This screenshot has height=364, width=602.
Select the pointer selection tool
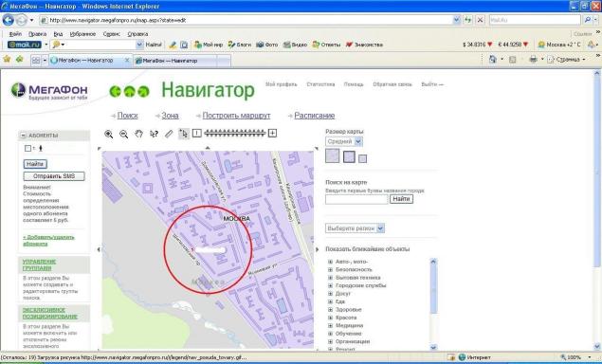pyautogui.click(x=184, y=134)
